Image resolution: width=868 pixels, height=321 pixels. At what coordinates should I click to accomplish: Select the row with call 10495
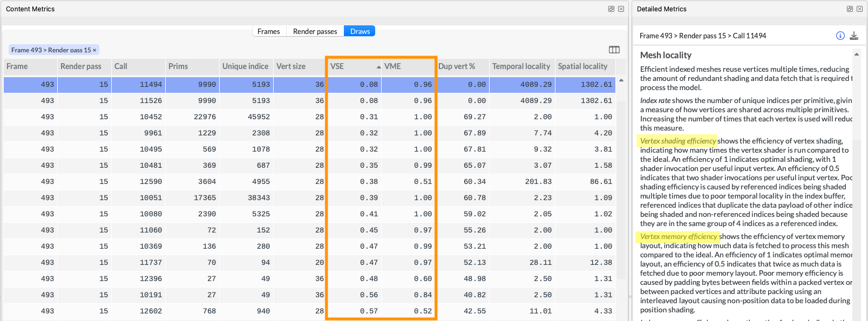pyautogui.click(x=309, y=149)
